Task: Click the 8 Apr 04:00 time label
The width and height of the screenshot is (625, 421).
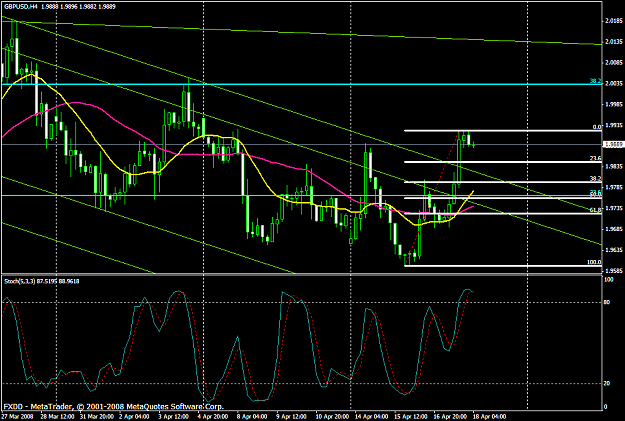Action: [252, 417]
